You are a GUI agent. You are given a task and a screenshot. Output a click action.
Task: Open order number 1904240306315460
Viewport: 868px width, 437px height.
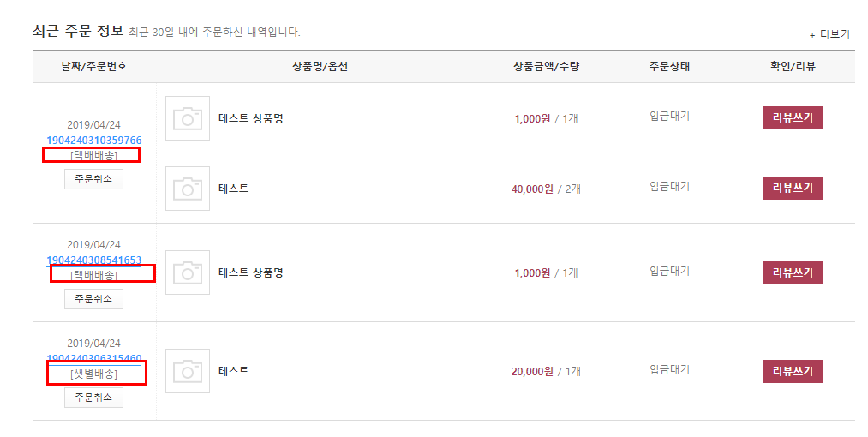(94, 358)
